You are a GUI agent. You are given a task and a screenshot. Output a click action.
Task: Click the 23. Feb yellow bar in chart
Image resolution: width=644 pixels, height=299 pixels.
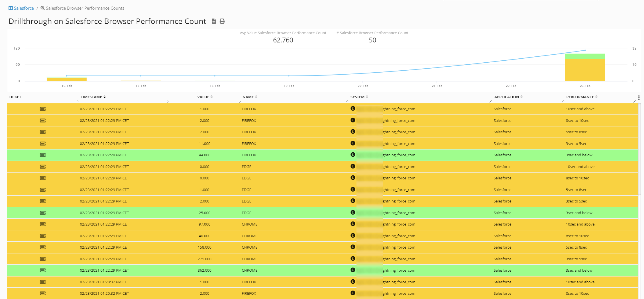click(585, 70)
